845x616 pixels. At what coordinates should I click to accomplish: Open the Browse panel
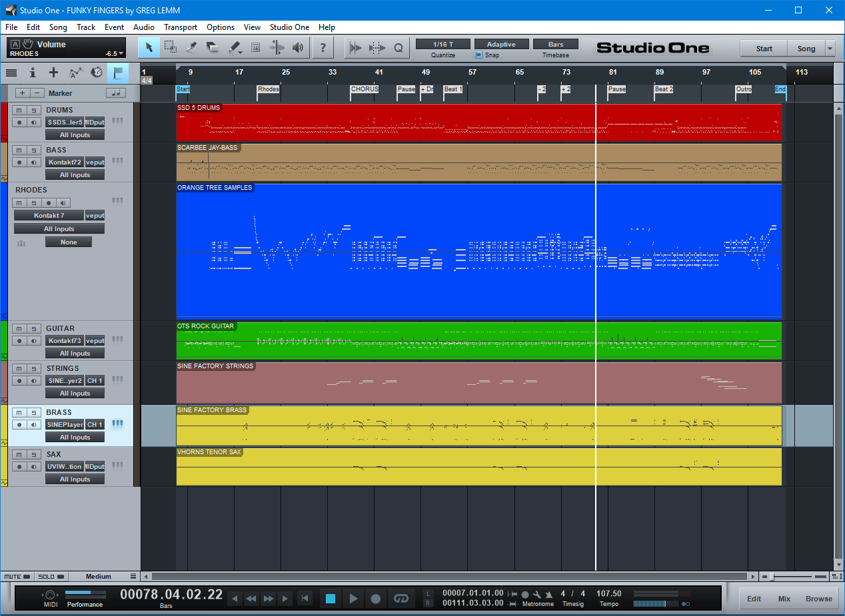[818, 599]
